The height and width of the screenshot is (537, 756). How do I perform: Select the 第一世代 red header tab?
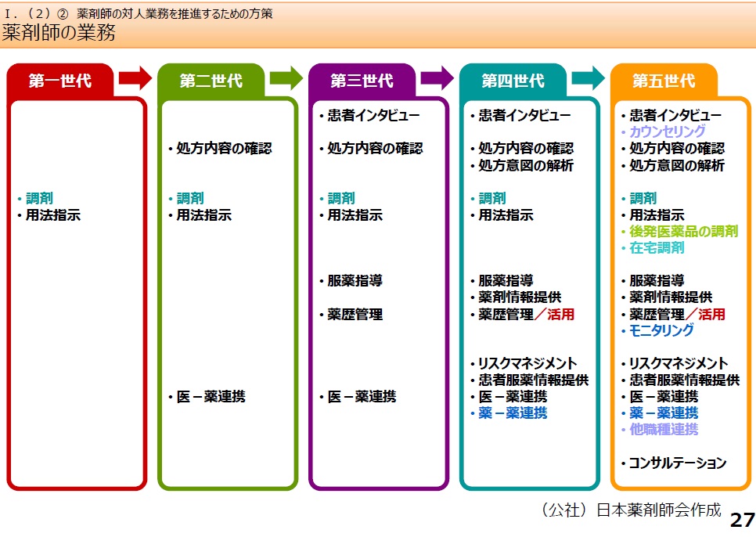point(60,81)
